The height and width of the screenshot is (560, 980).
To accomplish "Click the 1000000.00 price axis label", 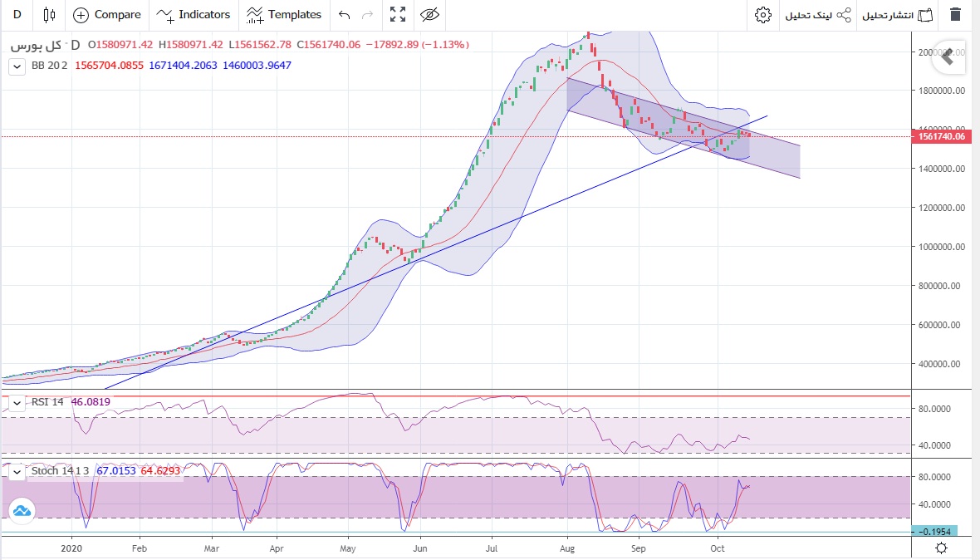I will [x=941, y=247].
